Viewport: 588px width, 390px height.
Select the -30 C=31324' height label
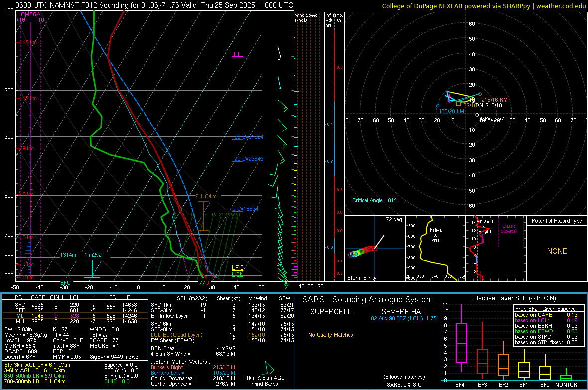[x=249, y=137]
